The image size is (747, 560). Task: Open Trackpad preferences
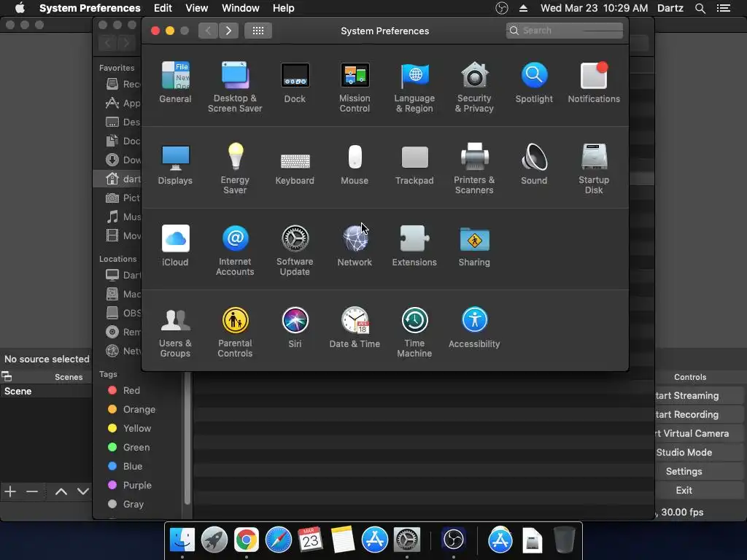(x=414, y=164)
